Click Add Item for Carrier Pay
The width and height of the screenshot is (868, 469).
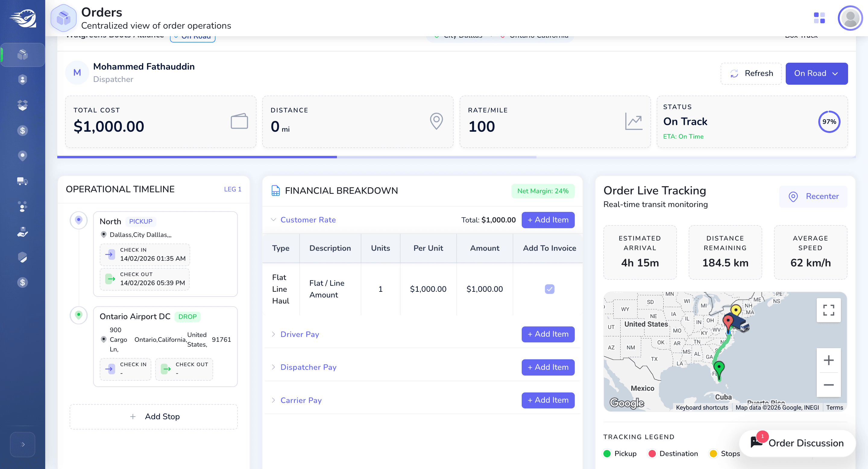coord(548,400)
